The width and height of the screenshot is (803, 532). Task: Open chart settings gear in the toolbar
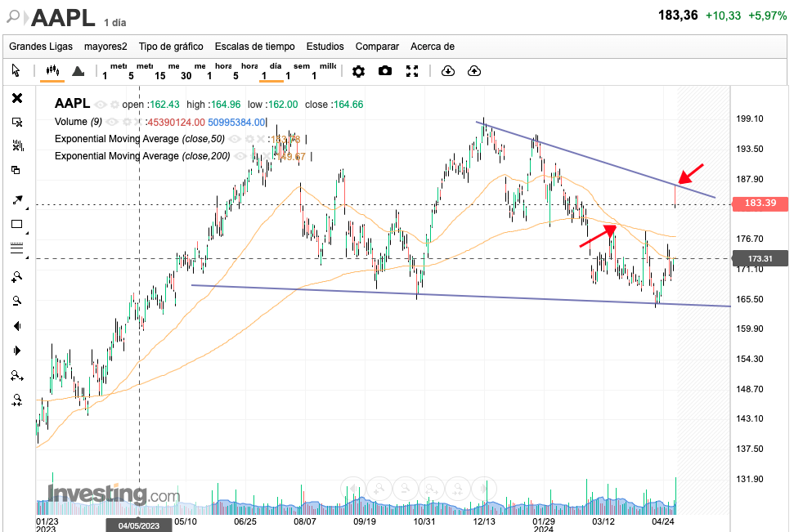(358, 71)
